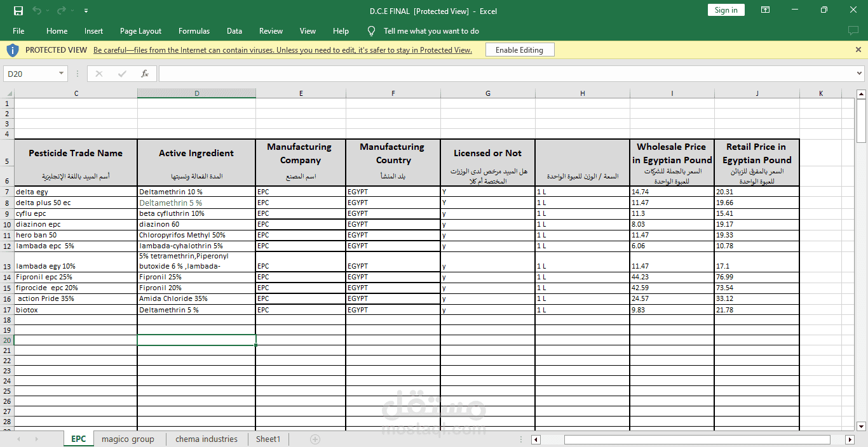868x447 pixels.
Task: Click the cell 'Amida Chloride 35%'
Action: (196, 298)
